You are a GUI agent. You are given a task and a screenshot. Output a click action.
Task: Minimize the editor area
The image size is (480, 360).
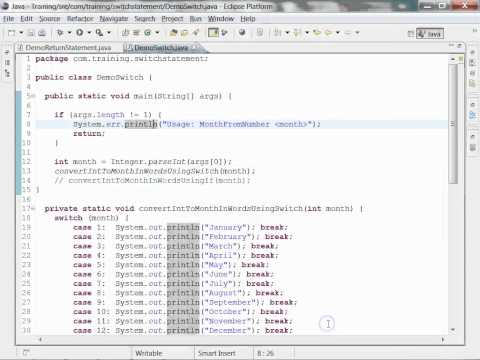(x=452, y=45)
